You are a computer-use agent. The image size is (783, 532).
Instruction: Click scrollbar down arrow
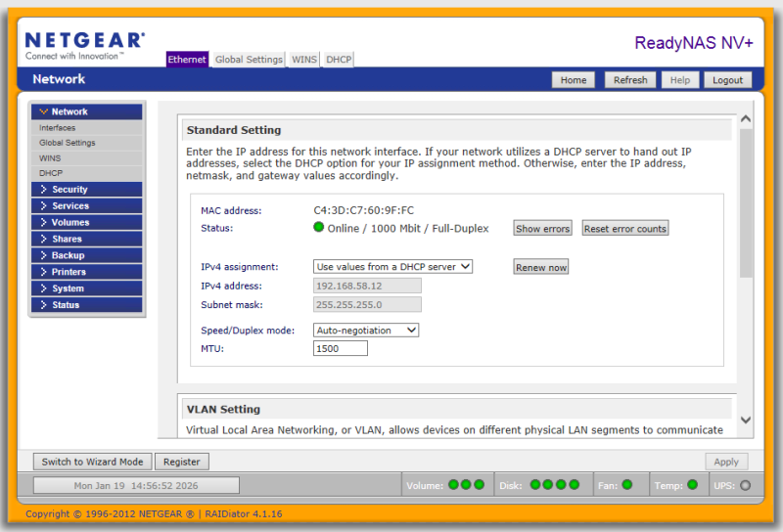coord(746,421)
